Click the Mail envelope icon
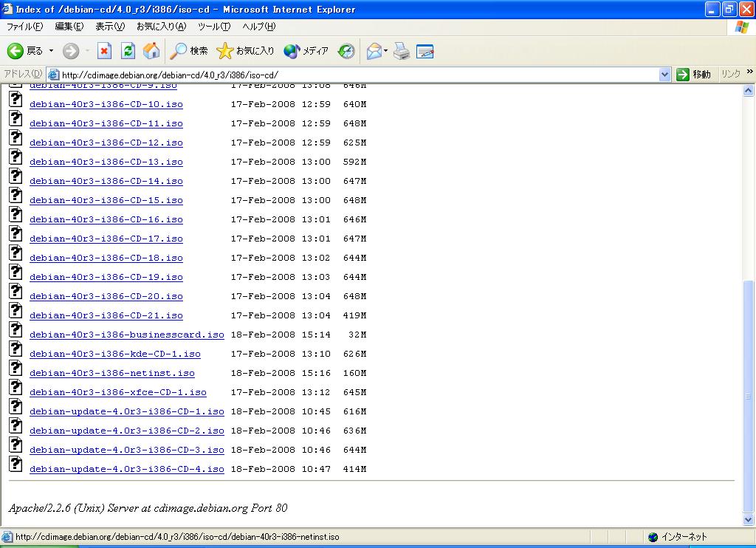756x548 pixels. (x=374, y=51)
